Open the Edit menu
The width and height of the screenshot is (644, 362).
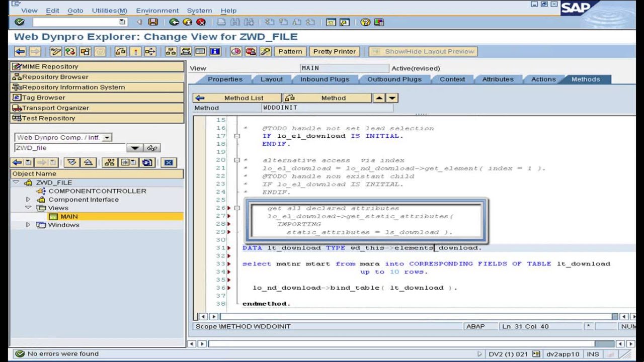pyautogui.click(x=52, y=10)
